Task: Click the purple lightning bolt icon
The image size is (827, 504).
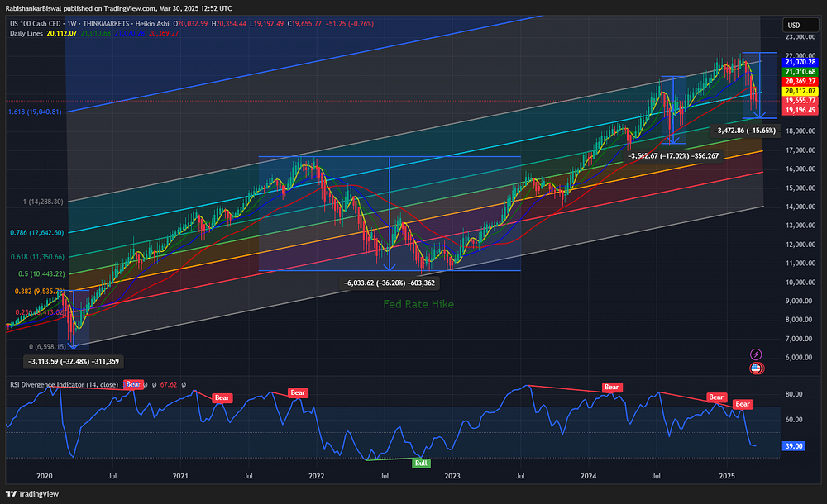Action: pos(755,354)
